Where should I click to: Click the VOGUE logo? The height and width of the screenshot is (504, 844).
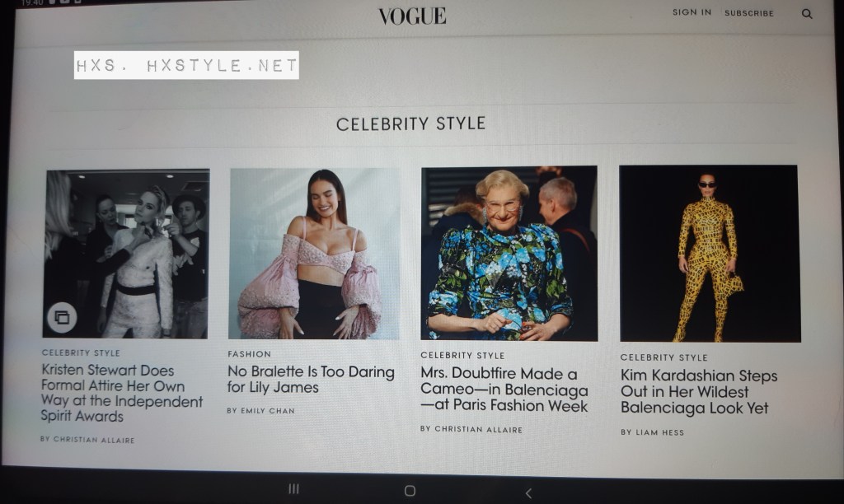coord(412,16)
